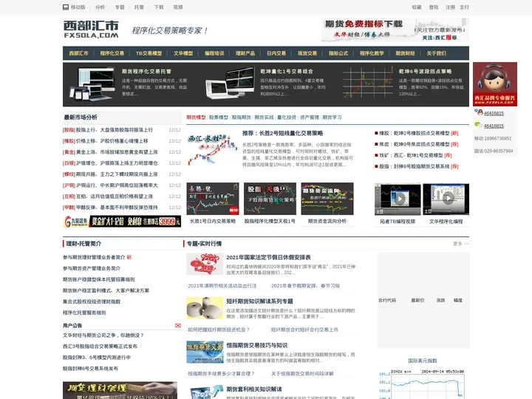Open article 期现共振、主力之下螺纹期现共振上涨

tap(117, 174)
